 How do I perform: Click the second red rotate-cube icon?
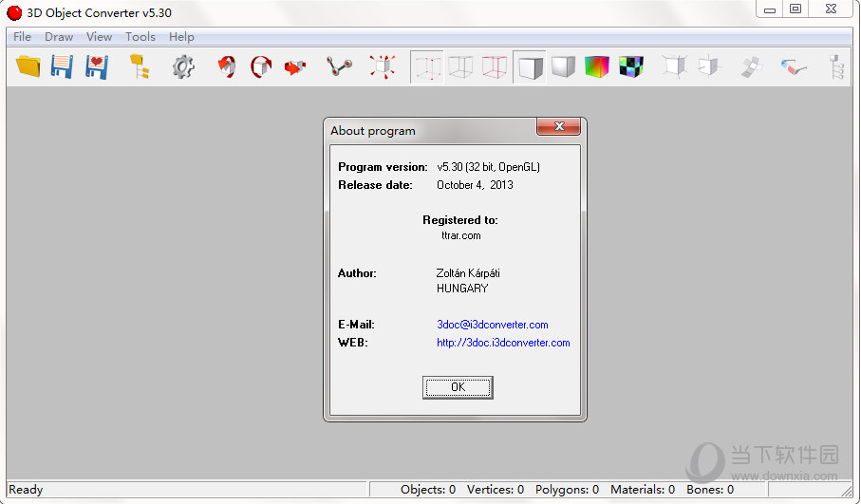coord(261,66)
